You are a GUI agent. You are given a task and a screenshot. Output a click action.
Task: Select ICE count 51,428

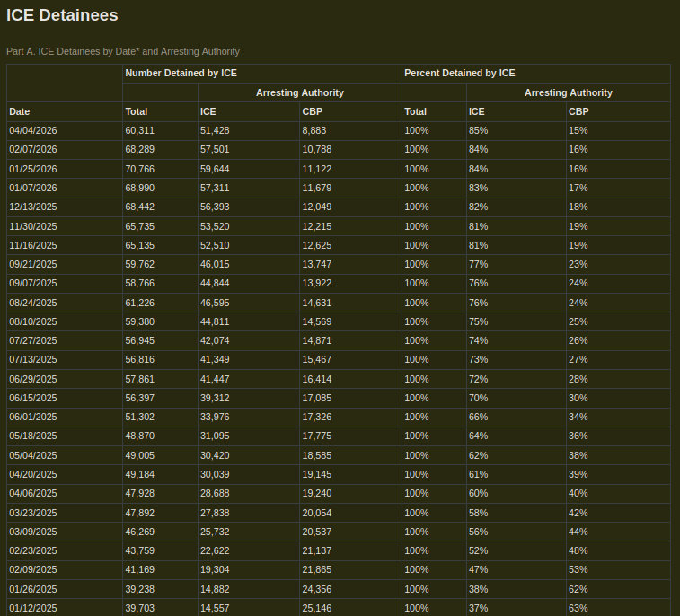coord(215,130)
